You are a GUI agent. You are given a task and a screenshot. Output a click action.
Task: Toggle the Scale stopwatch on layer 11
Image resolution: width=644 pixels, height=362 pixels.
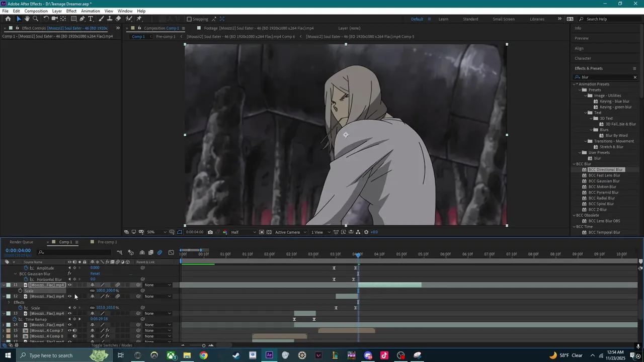coord(20,291)
